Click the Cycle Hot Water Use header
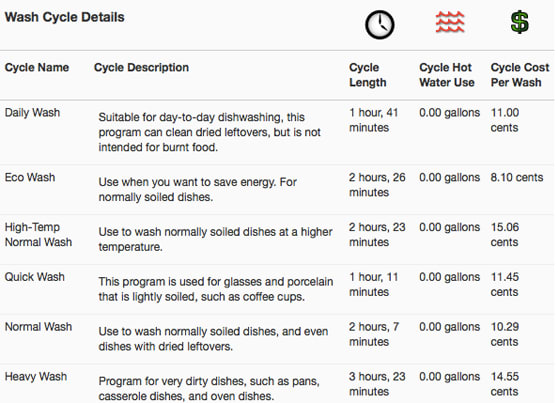Image resolution: width=559 pixels, height=403 pixels. pos(447,75)
